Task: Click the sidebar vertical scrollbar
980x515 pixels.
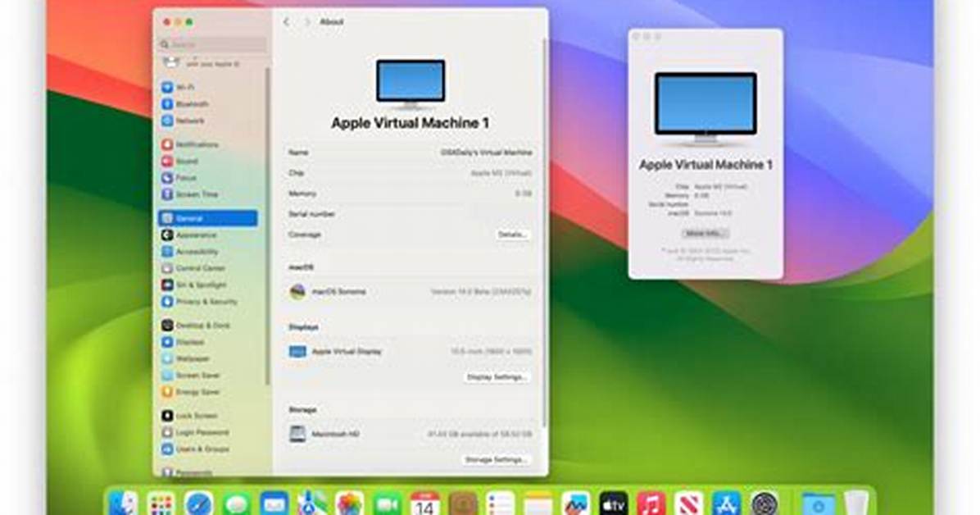Action: coord(269,226)
